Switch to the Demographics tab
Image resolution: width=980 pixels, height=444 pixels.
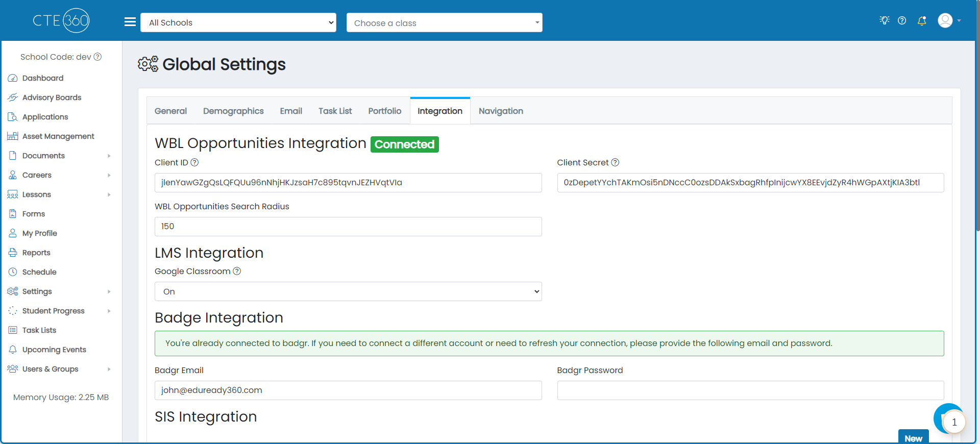click(x=233, y=111)
